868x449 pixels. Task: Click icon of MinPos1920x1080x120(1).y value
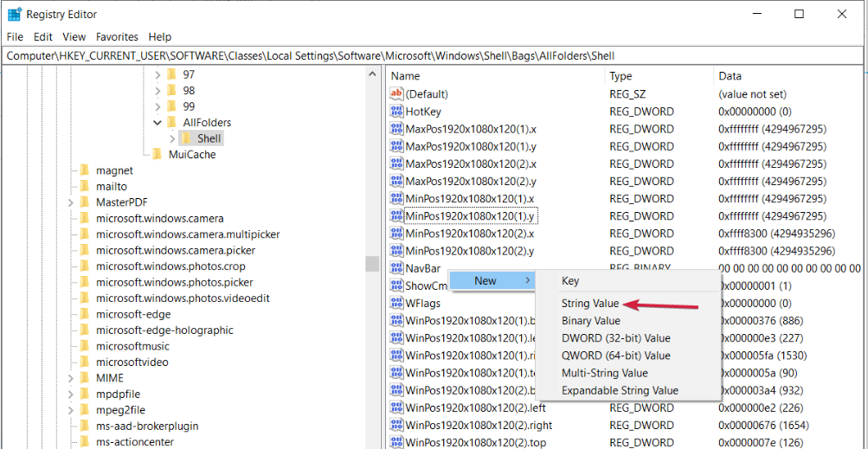(x=397, y=215)
